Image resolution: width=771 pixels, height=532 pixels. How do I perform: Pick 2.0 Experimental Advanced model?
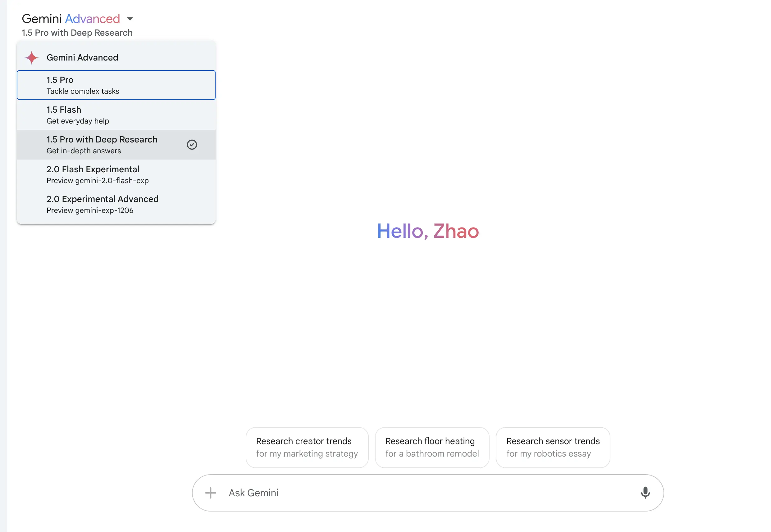pos(116,204)
